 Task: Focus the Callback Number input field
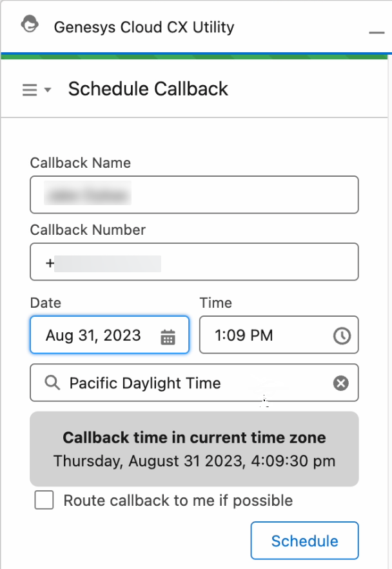point(194,262)
